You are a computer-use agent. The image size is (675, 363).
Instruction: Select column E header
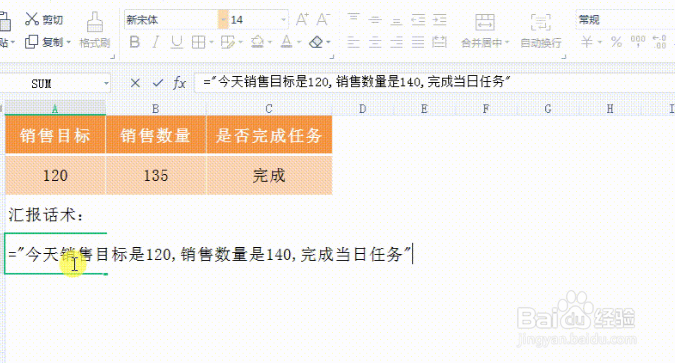coord(424,109)
